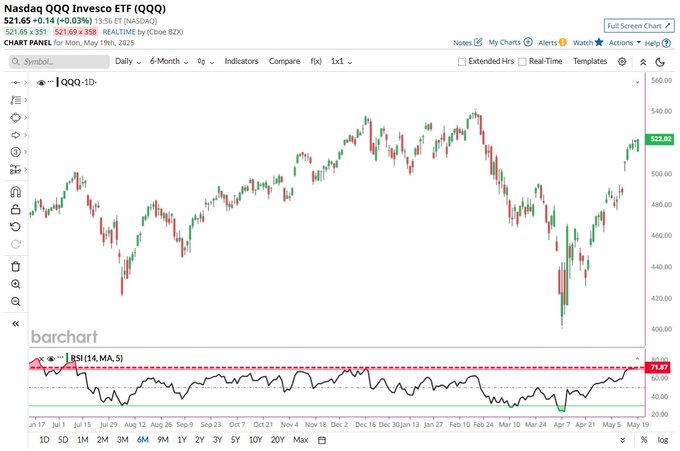The image size is (680, 451).
Task: Remove the RSI indicator with X
Action: [42, 359]
